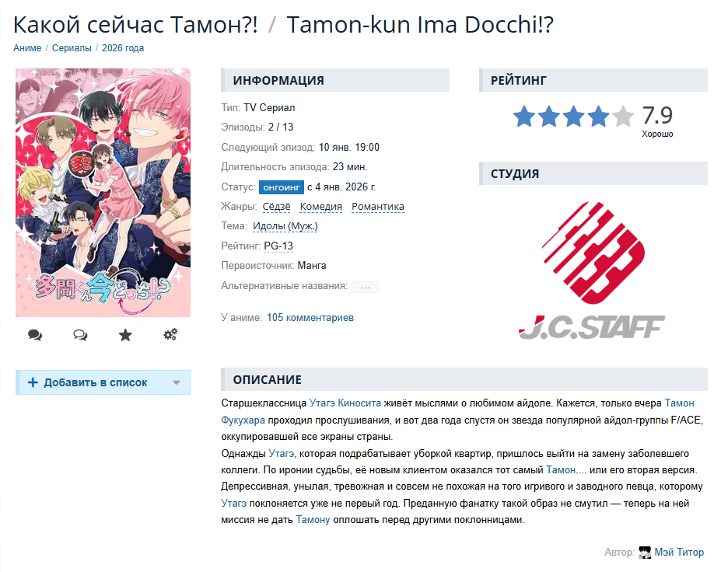Open the reviews speech bubble icon
728x572 pixels.
[x=35, y=334]
